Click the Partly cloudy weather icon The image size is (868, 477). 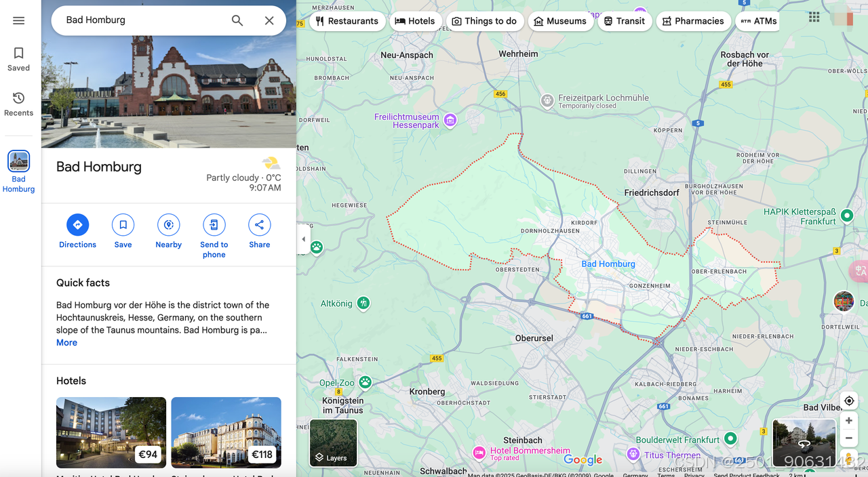[271, 163]
